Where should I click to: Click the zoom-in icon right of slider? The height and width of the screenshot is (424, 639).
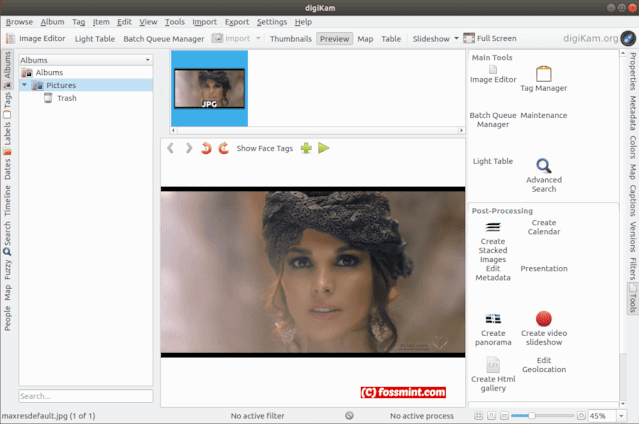pyautogui.click(x=582, y=415)
